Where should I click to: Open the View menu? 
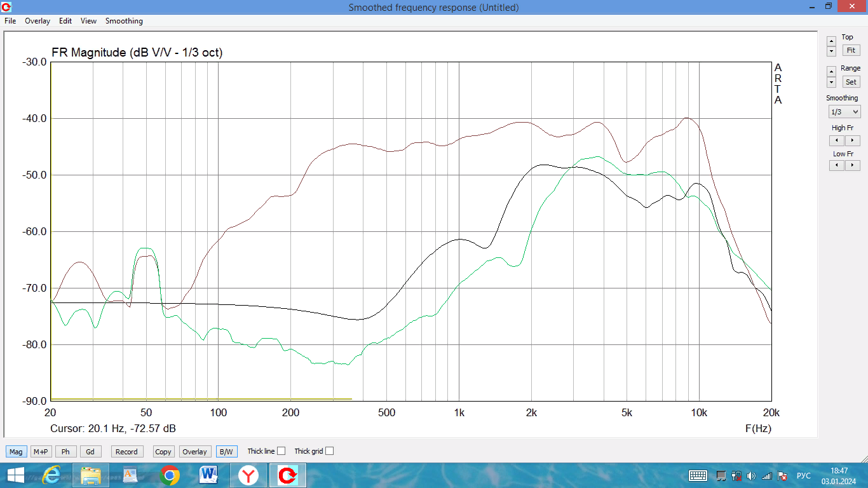pyautogui.click(x=88, y=21)
